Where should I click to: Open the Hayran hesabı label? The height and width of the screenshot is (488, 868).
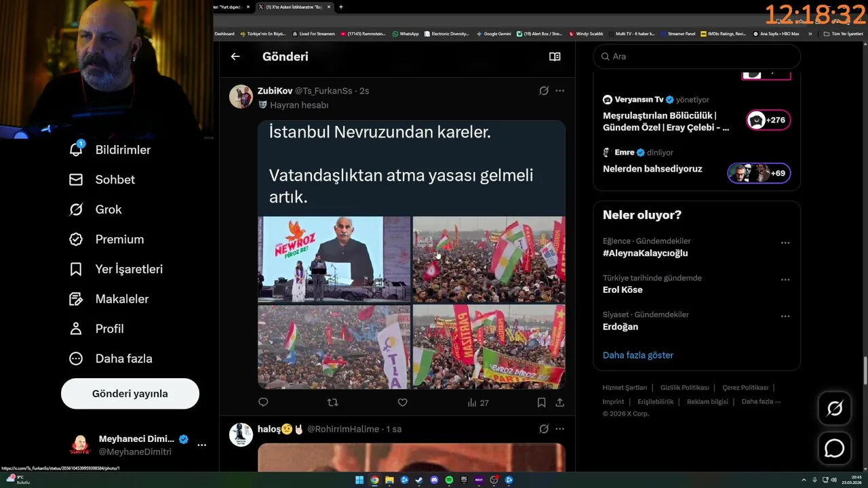pos(293,105)
